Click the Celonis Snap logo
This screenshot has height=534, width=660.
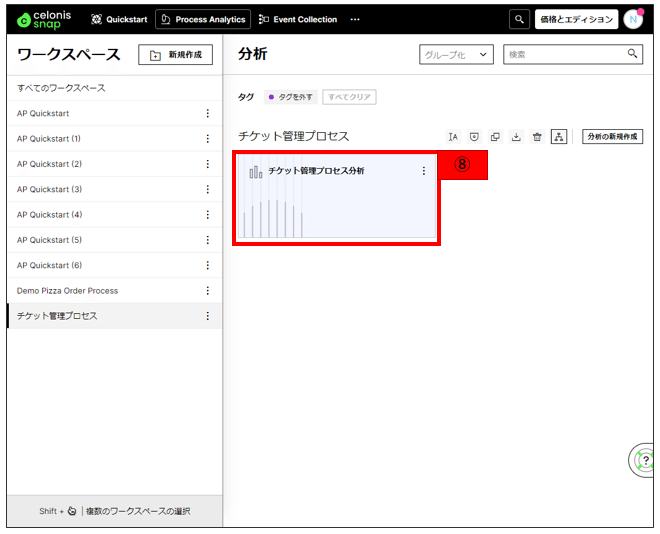coord(44,19)
